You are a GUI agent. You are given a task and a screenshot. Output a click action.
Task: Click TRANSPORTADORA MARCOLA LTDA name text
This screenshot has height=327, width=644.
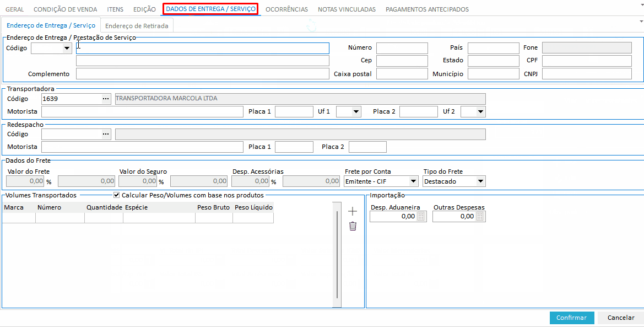pyautogui.click(x=167, y=98)
